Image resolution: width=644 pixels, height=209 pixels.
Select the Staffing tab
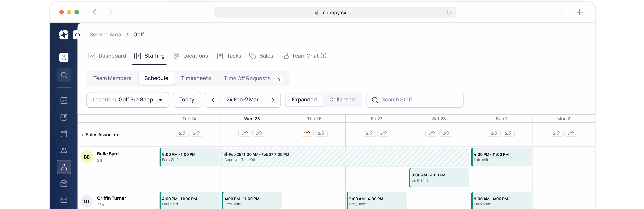[x=150, y=56]
